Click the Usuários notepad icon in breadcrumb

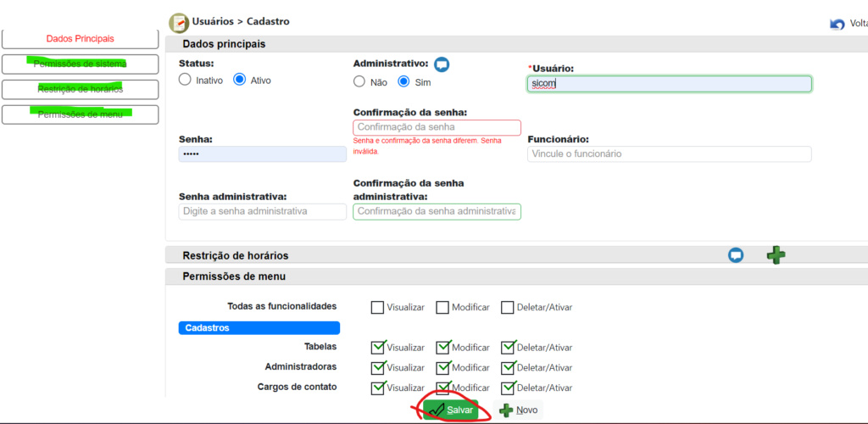(x=179, y=21)
